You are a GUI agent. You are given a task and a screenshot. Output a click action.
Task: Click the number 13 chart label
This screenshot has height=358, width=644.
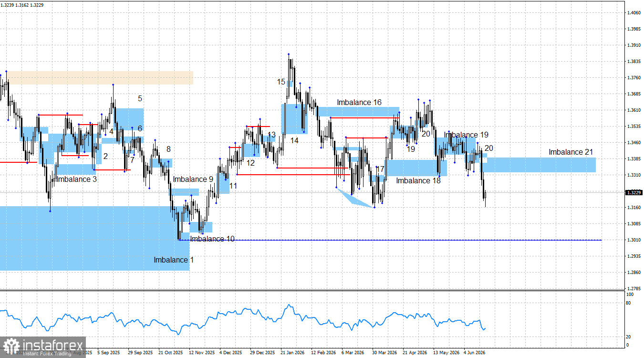tap(271, 135)
